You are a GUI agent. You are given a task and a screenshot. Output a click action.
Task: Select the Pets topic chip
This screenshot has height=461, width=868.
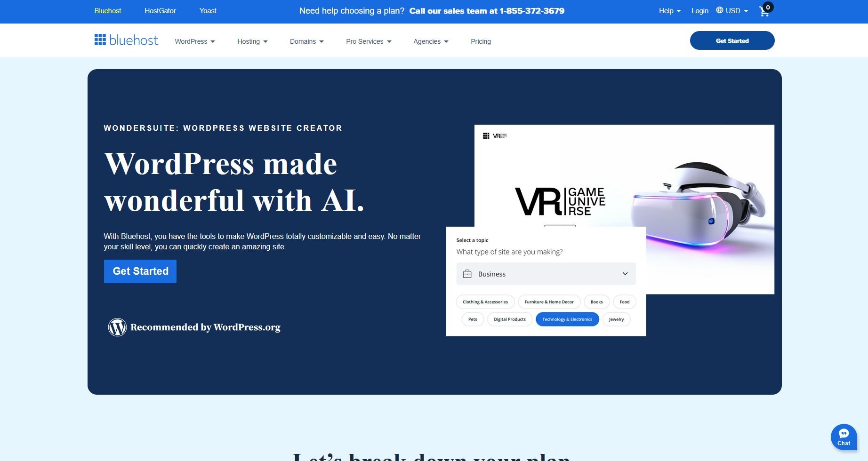click(x=473, y=319)
